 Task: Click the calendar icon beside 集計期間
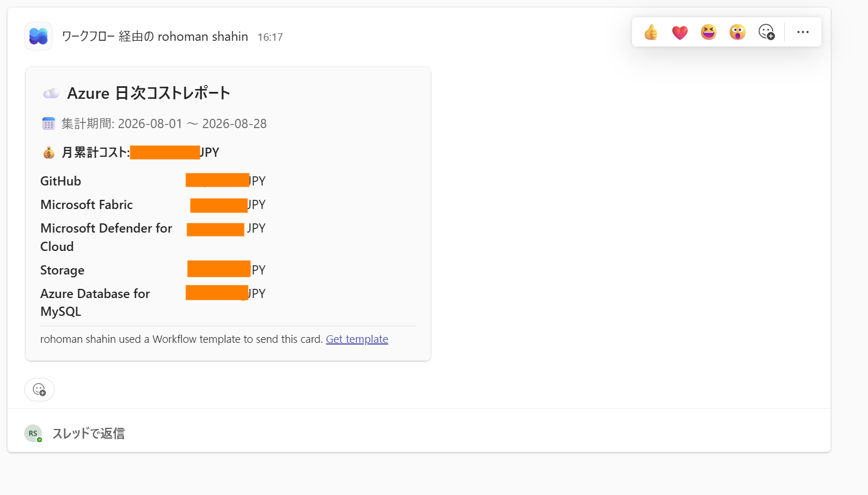(x=49, y=123)
